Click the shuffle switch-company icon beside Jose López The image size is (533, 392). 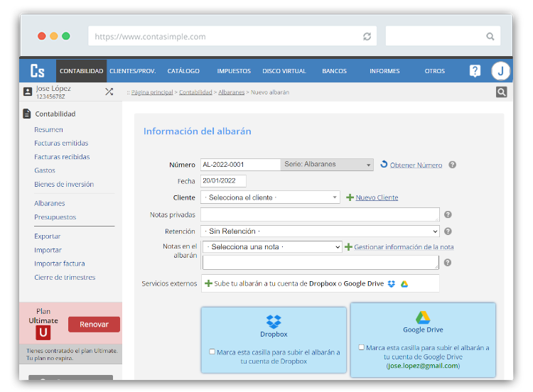click(x=109, y=92)
